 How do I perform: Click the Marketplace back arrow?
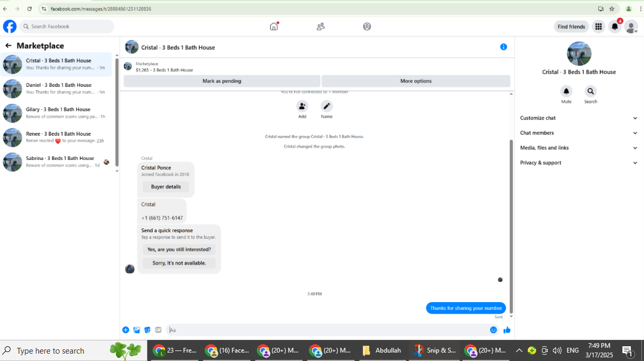click(x=8, y=46)
